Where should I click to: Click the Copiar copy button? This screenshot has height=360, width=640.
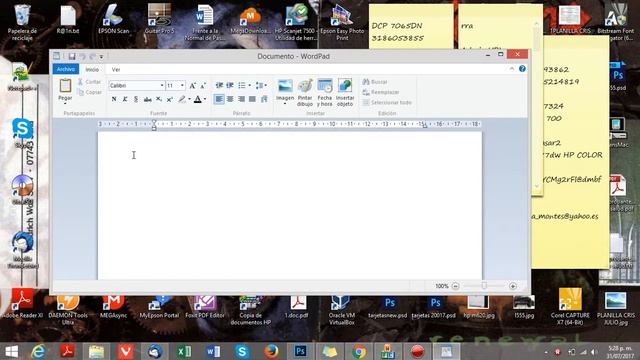(x=89, y=93)
